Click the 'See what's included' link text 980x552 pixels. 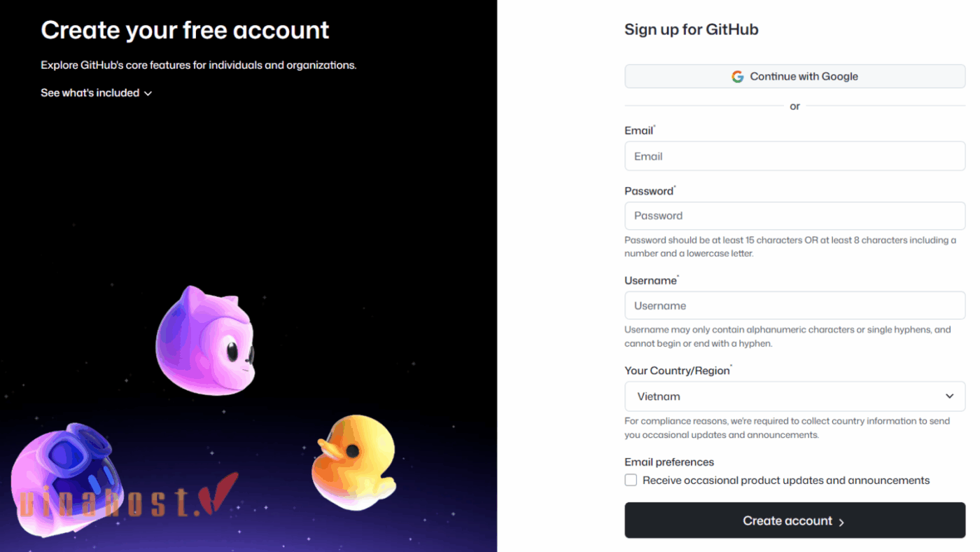90,93
